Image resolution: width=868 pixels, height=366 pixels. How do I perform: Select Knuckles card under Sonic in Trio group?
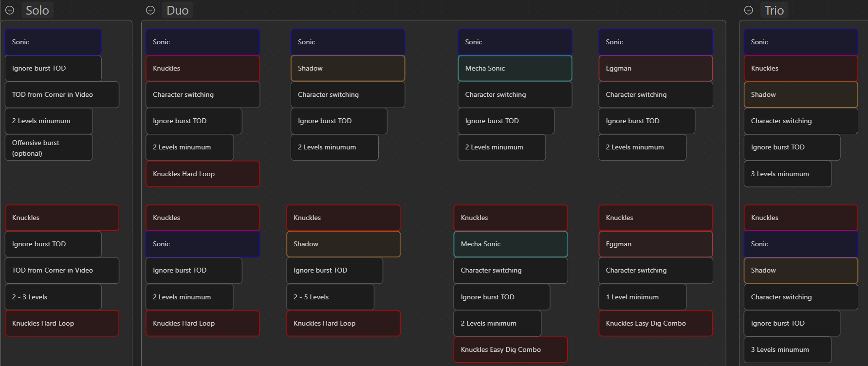point(801,68)
